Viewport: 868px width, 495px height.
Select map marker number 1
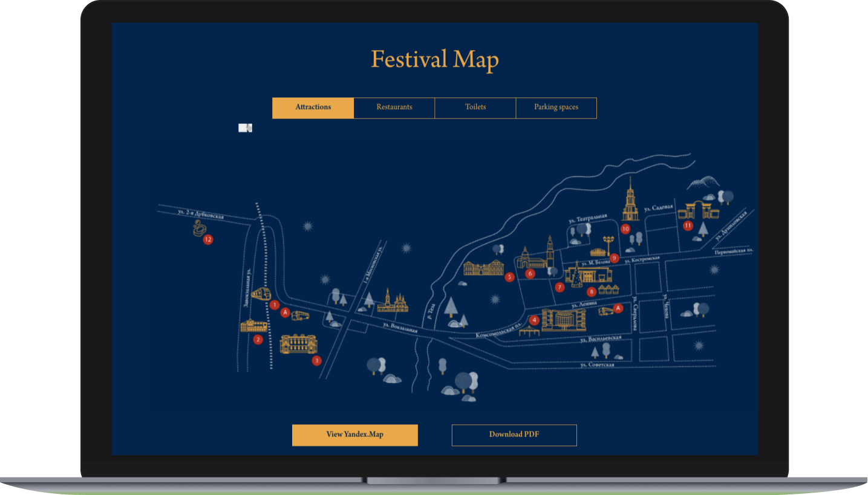[275, 305]
